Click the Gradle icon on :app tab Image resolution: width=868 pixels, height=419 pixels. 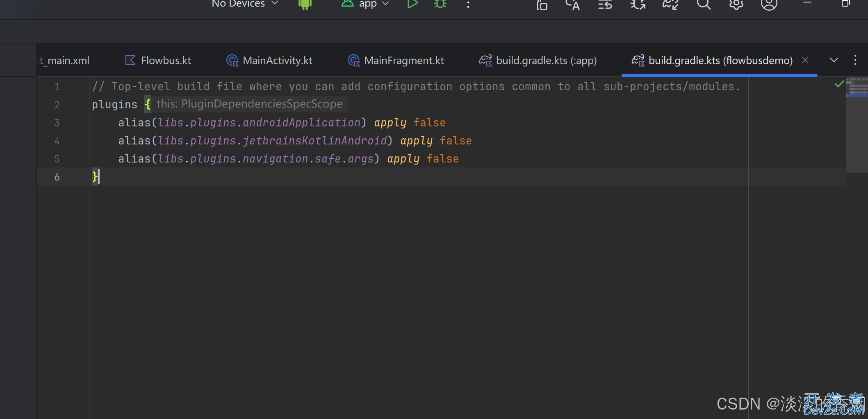click(x=485, y=61)
